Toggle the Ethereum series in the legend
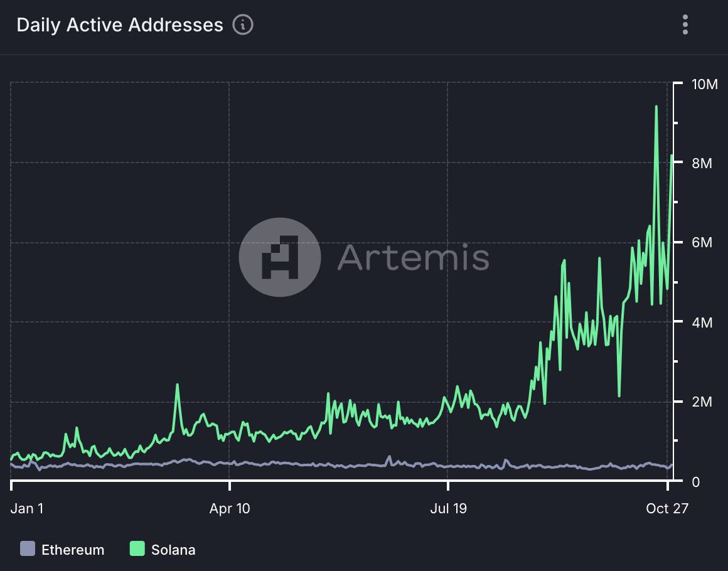 (62, 549)
